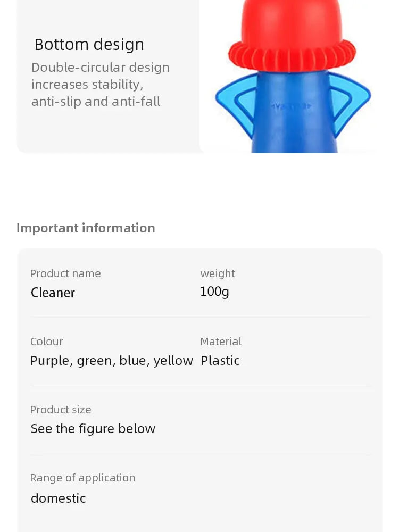Screen dimensions: 399x532
Task: Click the "Double-circular design" description paragraph
Action: [x=100, y=85]
